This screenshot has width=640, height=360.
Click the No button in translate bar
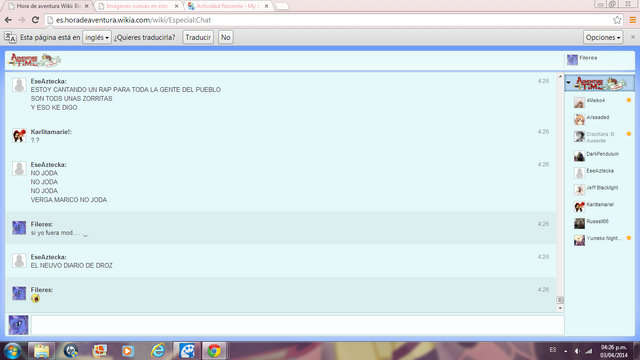(x=226, y=37)
